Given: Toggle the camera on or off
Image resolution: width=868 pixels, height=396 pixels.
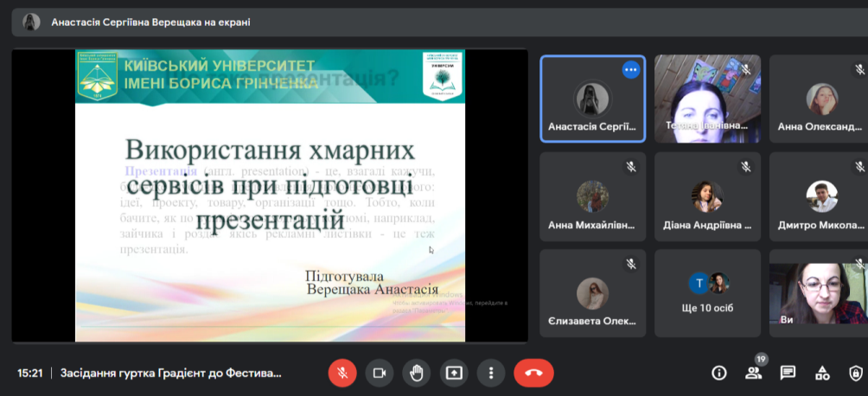Looking at the screenshot, I should [x=379, y=373].
